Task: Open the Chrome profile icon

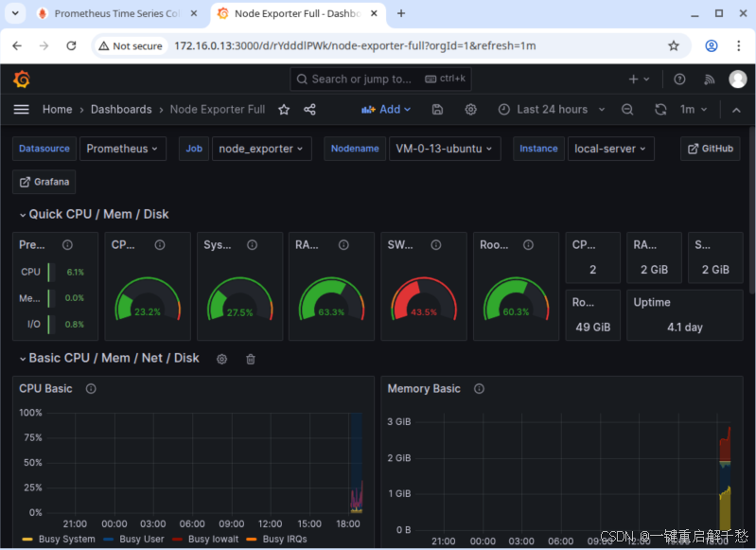Action: click(x=712, y=45)
